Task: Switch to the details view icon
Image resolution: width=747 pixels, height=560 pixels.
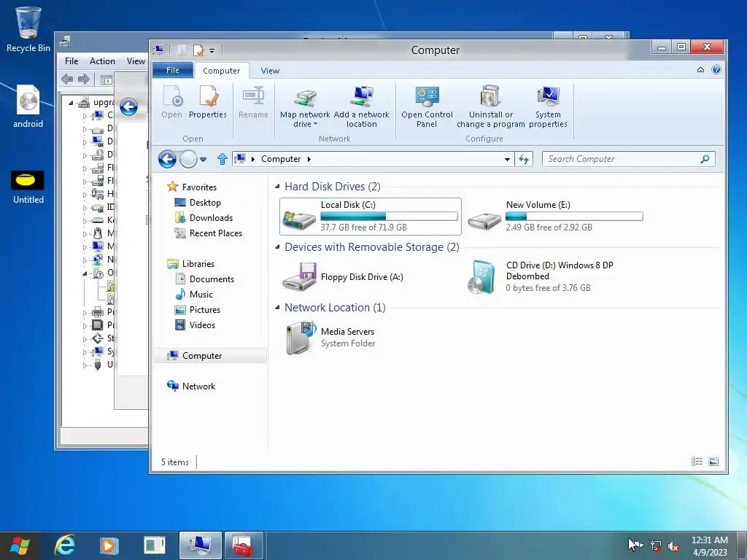Action: [x=697, y=462]
